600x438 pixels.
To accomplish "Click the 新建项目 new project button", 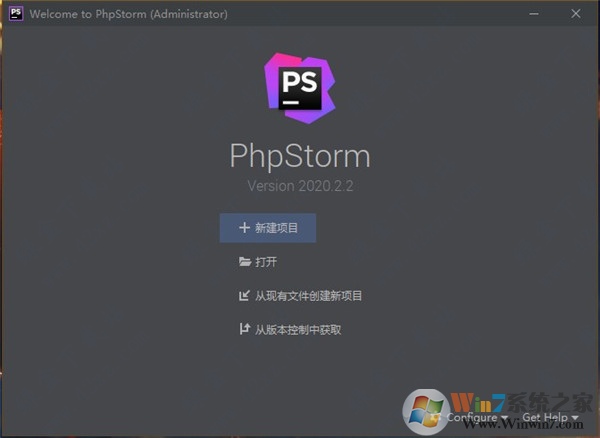I will point(268,228).
